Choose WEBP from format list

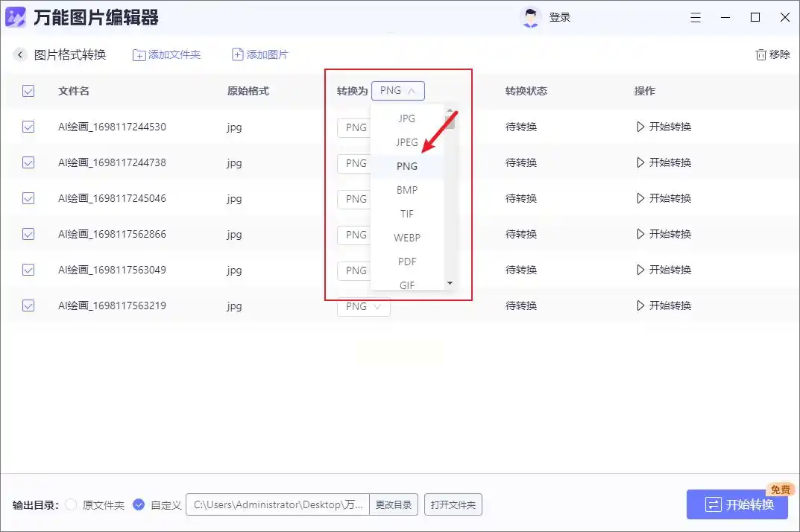[x=407, y=238]
